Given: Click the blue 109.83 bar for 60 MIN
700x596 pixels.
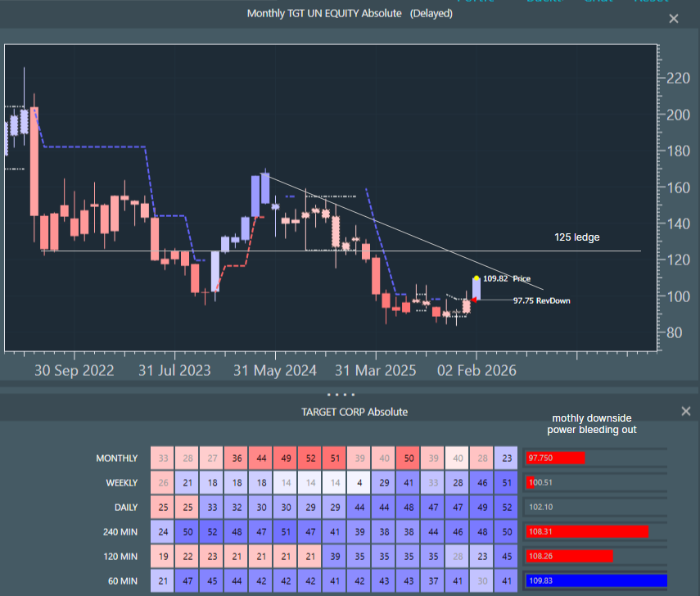Looking at the screenshot, I should click(596, 580).
